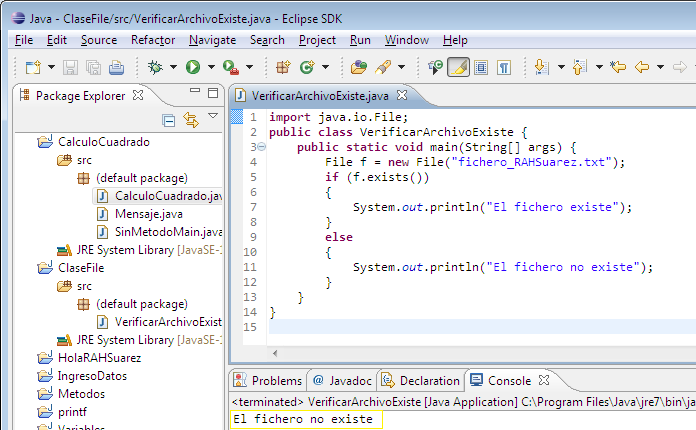Toggle Mark Occurrences highlighter button

click(459, 67)
